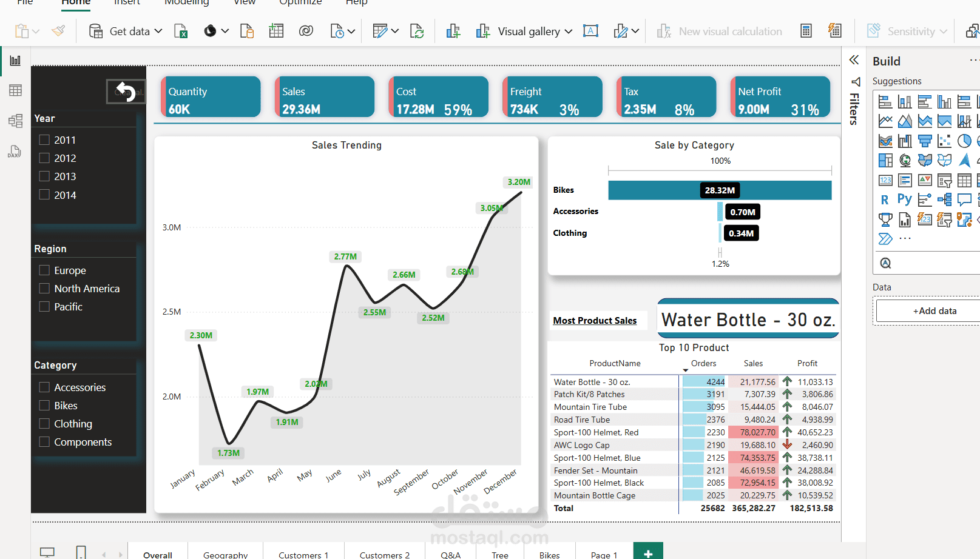Click the search visuals magnifier icon
The height and width of the screenshot is (559, 980).
886,263
